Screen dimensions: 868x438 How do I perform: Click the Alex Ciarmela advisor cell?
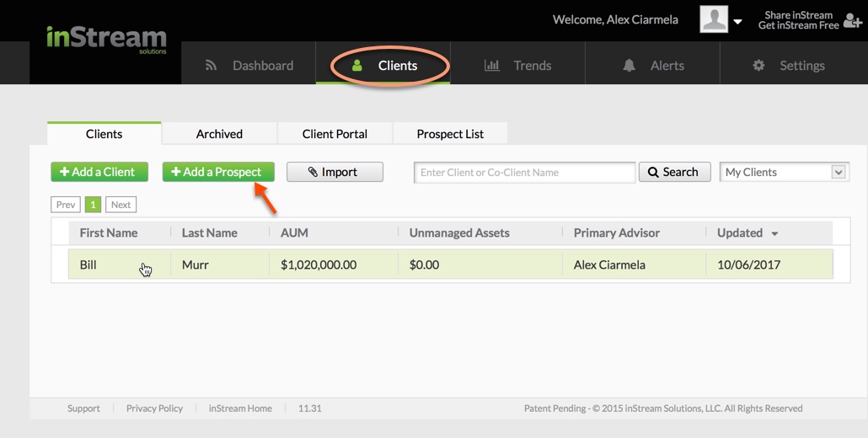pyautogui.click(x=609, y=264)
